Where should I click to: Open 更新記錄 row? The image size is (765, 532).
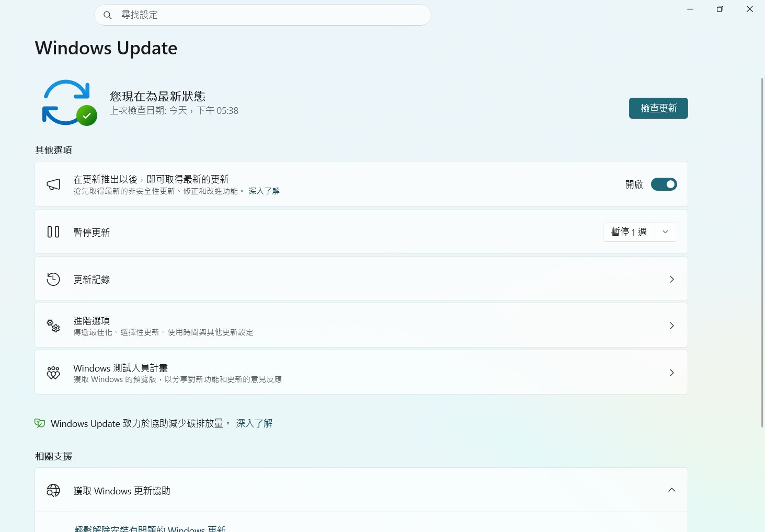[x=361, y=279]
